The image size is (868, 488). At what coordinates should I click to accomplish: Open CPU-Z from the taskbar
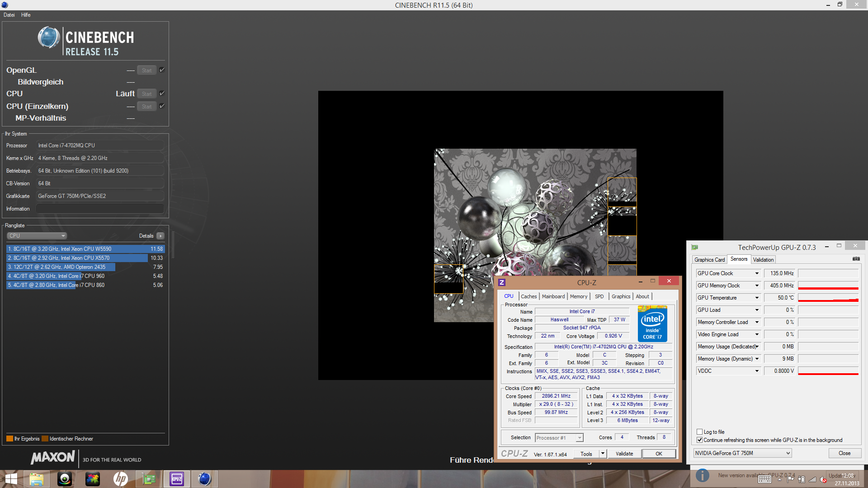pyautogui.click(x=177, y=479)
